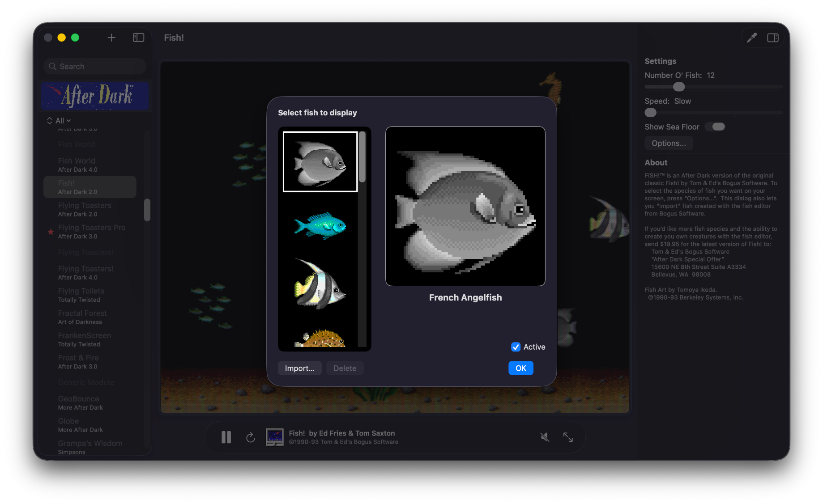This screenshot has width=823, height=504.
Task: Select FrankenScreen module
Action: (x=90, y=339)
